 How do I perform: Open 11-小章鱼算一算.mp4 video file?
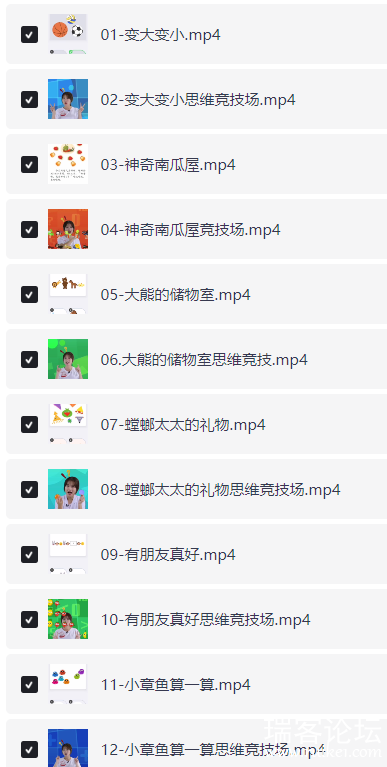click(x=176, y=685)
